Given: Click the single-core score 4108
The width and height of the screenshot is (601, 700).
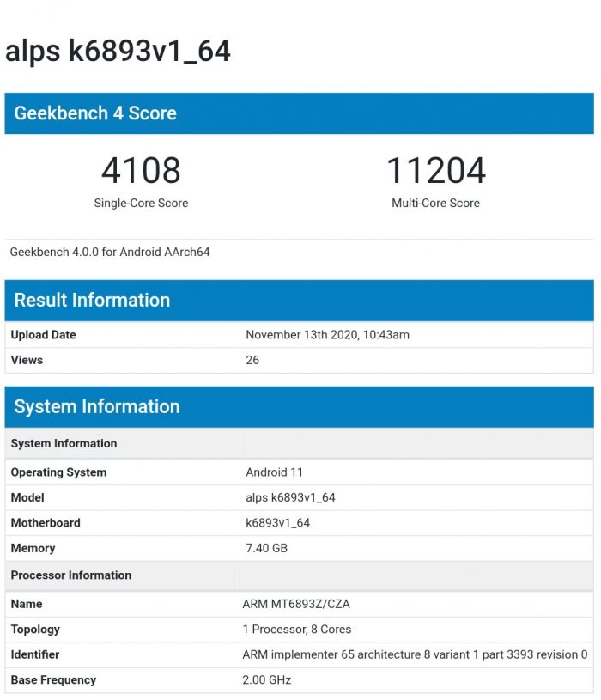Looking at the screenshot, I should [x=141, y=170].
